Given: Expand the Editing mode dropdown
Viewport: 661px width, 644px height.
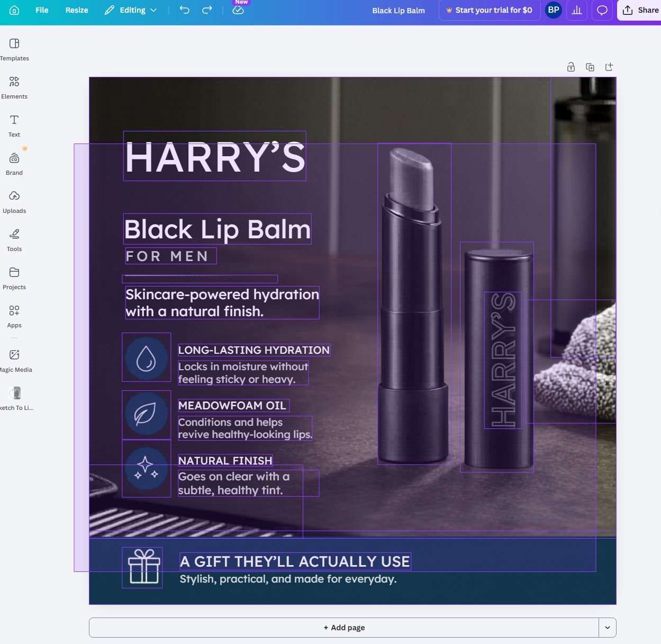Looking at the screenshot, I should 153,10.
